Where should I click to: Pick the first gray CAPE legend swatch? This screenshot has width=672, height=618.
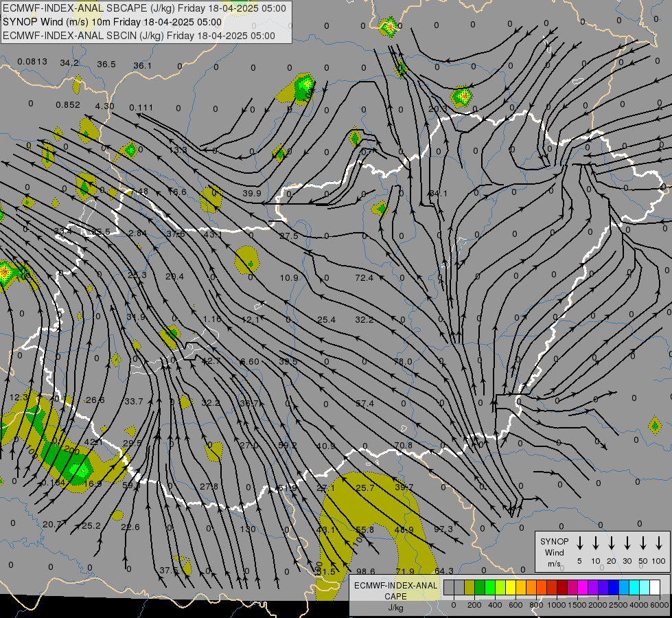[449, 587]
